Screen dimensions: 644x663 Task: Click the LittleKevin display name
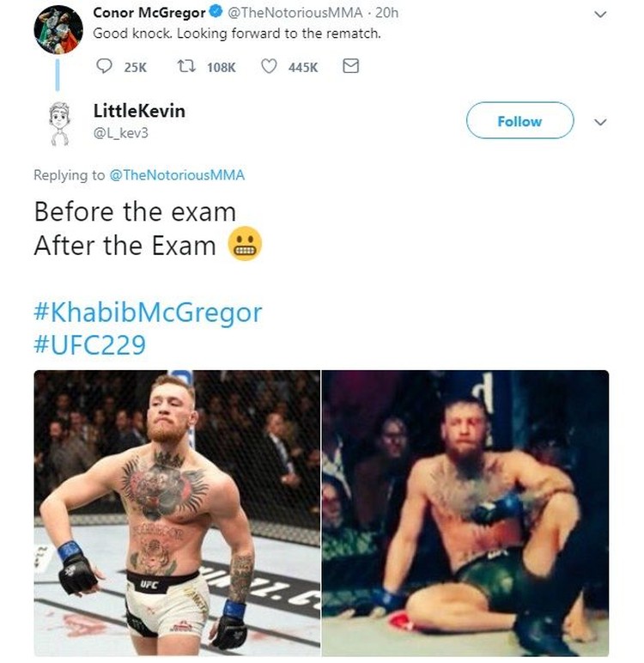[139, 111]
